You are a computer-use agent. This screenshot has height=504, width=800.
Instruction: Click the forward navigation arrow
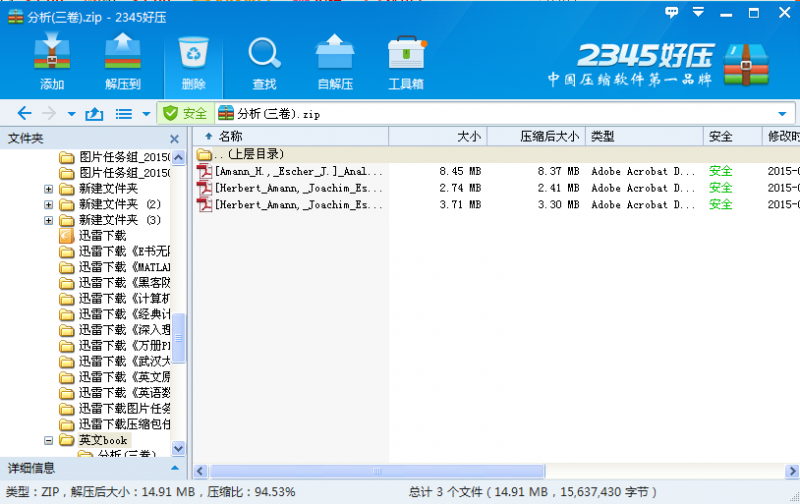pos(49,113)
